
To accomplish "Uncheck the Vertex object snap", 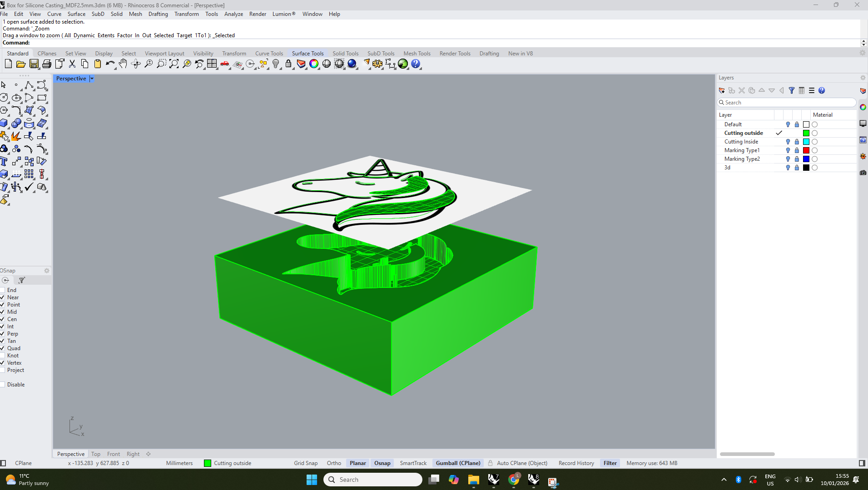I will pyautogui.click(x=3, y=363).
